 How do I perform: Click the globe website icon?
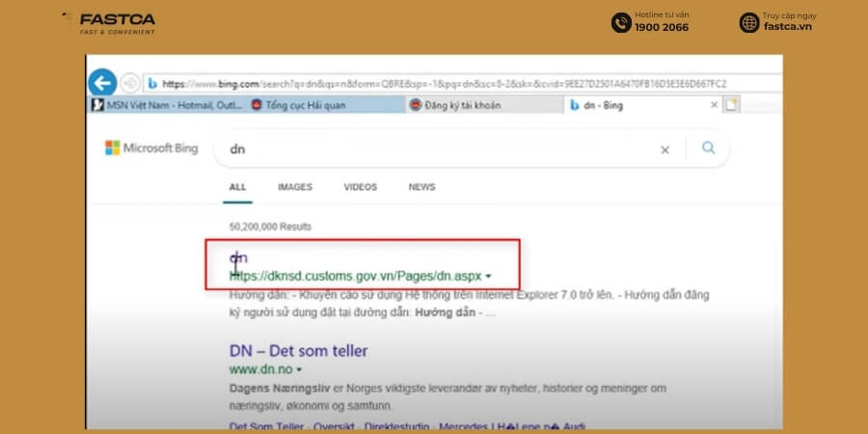[x=749, y=23]
